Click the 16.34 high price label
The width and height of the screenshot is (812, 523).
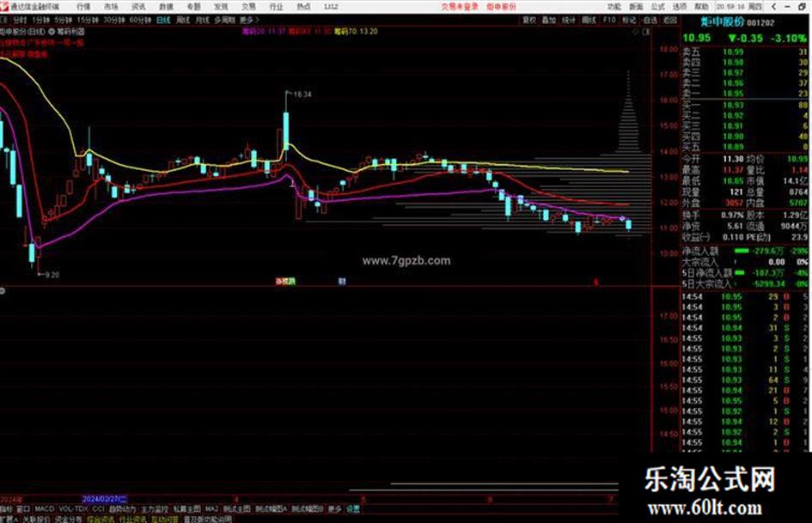click(302, 94)
